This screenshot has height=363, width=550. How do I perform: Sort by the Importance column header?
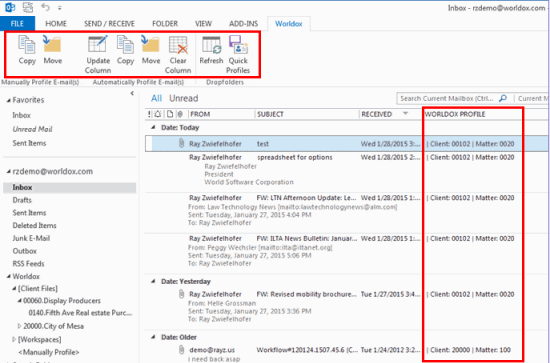click(149, 114)
